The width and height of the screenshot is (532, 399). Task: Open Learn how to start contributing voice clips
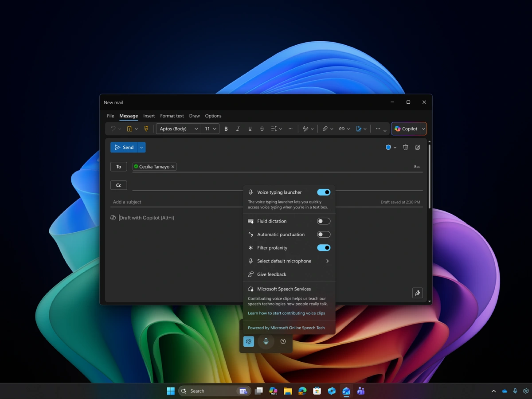tap(286, 313)
